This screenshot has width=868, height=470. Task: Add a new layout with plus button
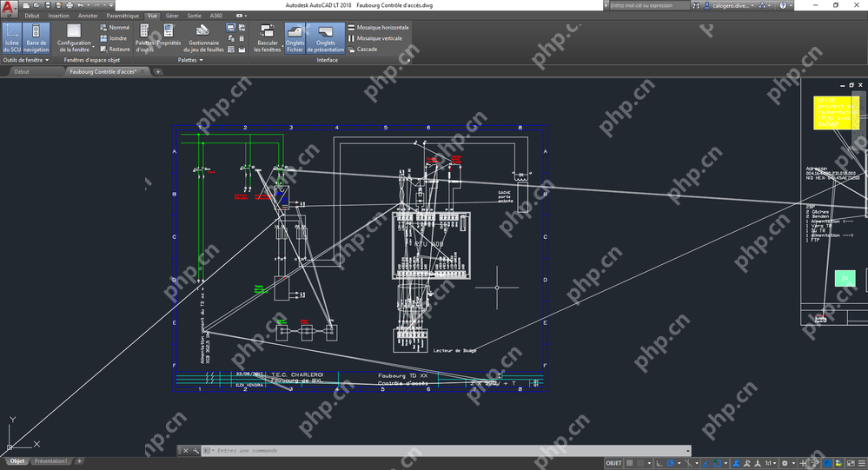(x=79, y=461)
